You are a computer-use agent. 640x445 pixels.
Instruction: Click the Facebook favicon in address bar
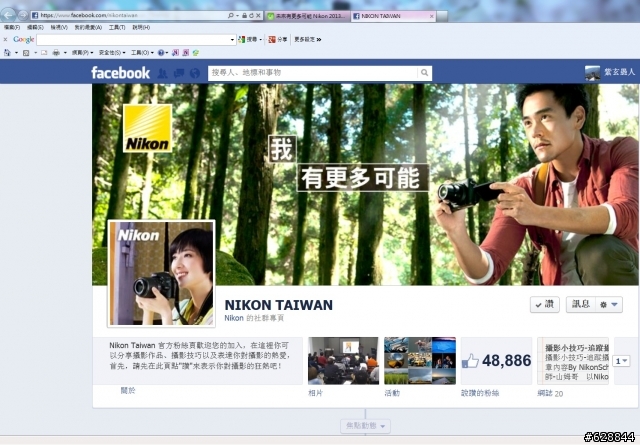(35, 16)
